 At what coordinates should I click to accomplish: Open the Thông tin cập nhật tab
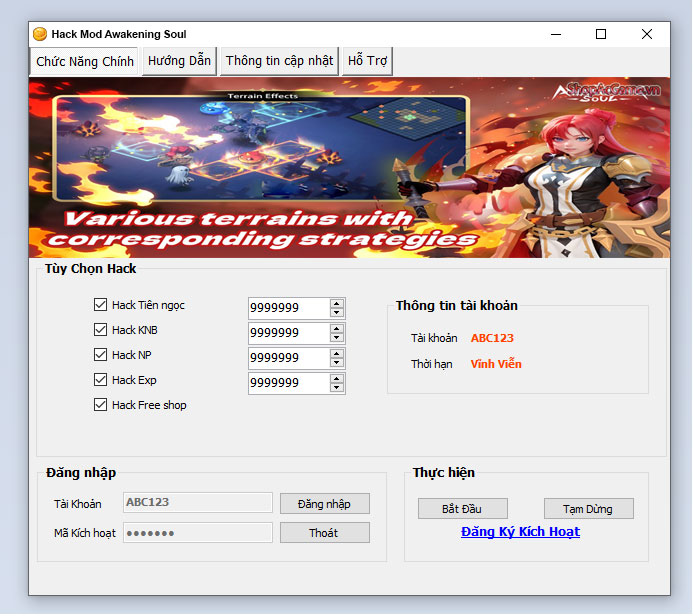click(279, 61)
